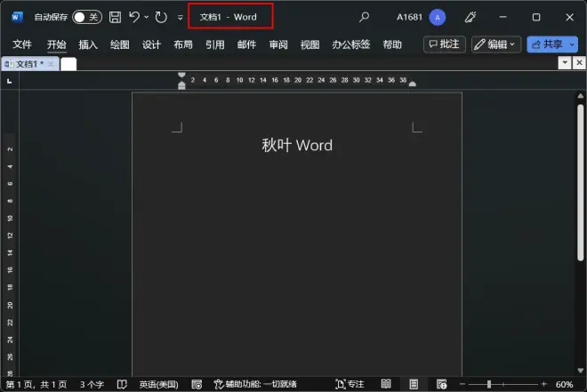Open the 文件 menu
The image size is (587, 392).
click(x=22, y=44)
